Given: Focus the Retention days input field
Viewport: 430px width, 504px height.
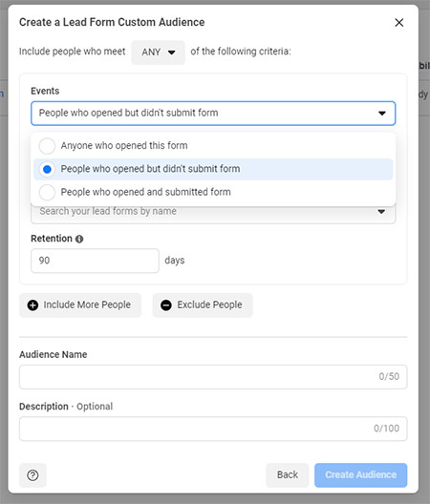Looking at the screenshot, I should tap(95, 261).
